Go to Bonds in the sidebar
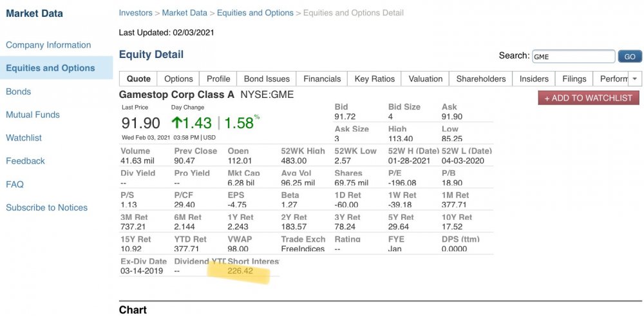Image resolution: width=644 pixels, height=319 pixels. click(19, 92)
